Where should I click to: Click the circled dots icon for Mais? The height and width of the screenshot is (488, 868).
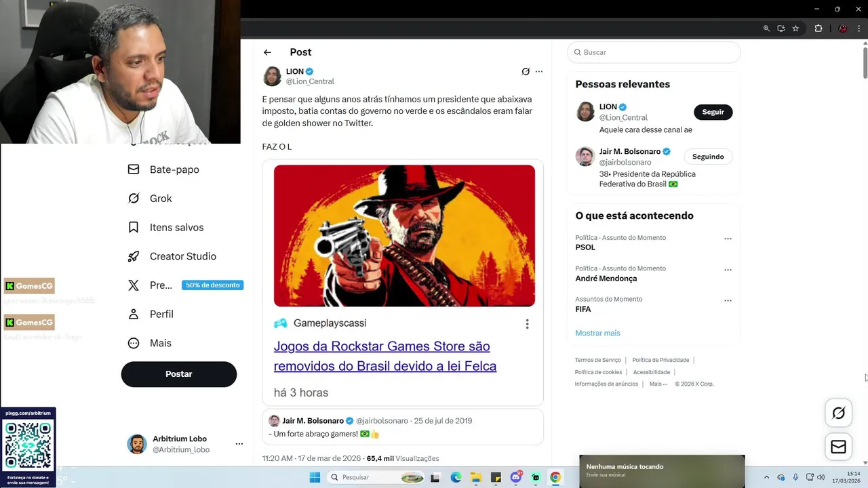(134, 343)
